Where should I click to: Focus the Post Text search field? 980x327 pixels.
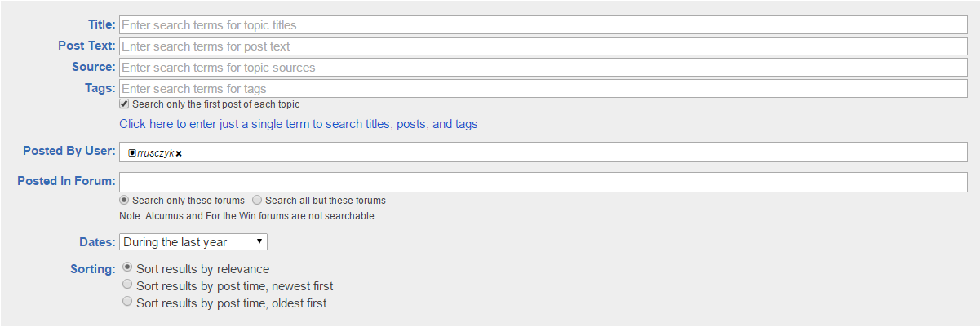click(543, 46)
